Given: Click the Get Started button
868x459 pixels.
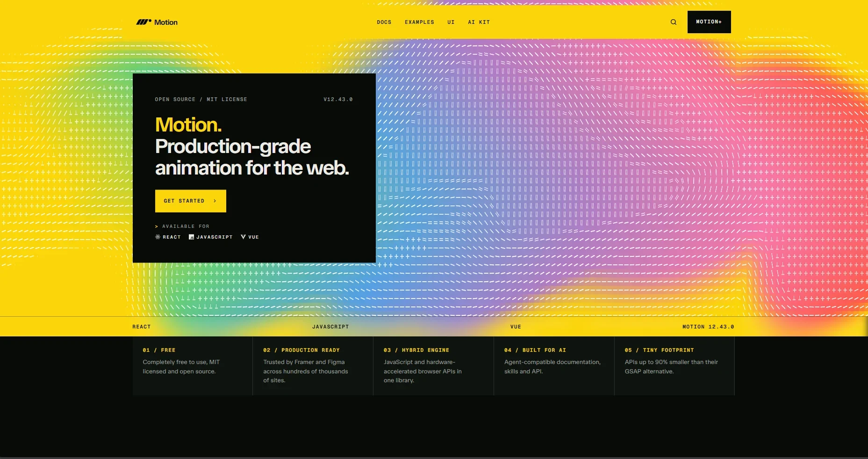Looking at the screenshot, I should 191,201.
